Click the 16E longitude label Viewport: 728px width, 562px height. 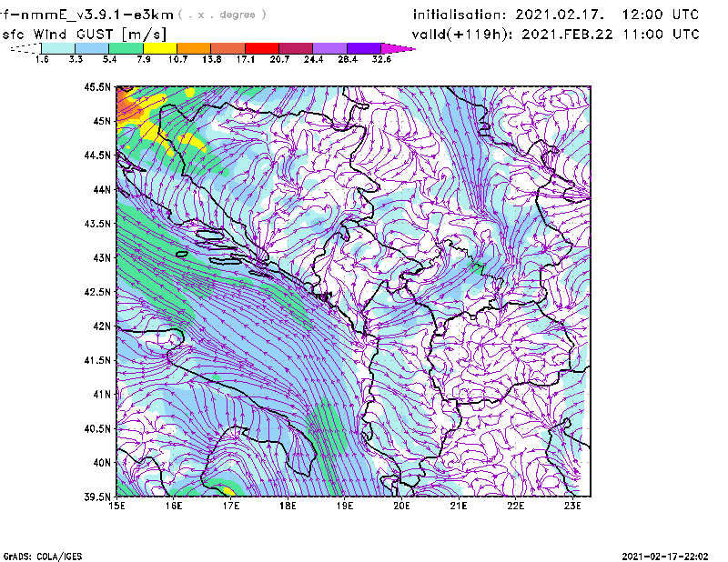pyautogui.click(x=174, y=506)
